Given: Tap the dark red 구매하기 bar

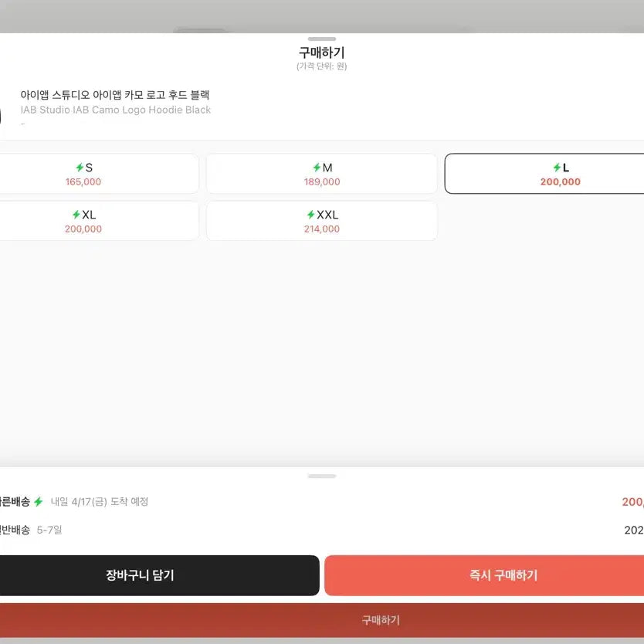Looking at the screenshot, I should click(x=322, y=620).
